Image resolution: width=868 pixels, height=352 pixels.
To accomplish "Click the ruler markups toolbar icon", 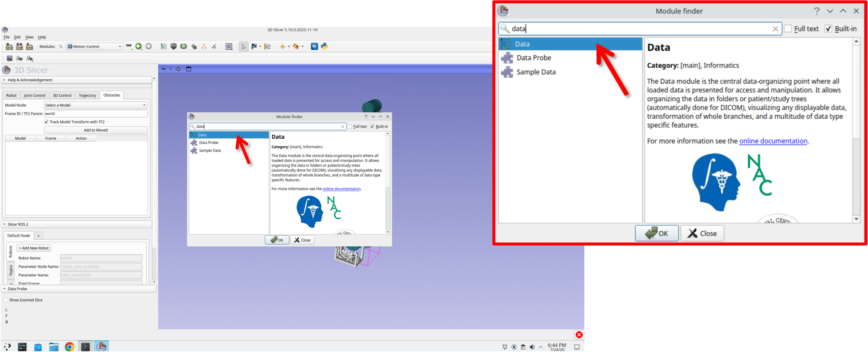I will tap(268, 46).
